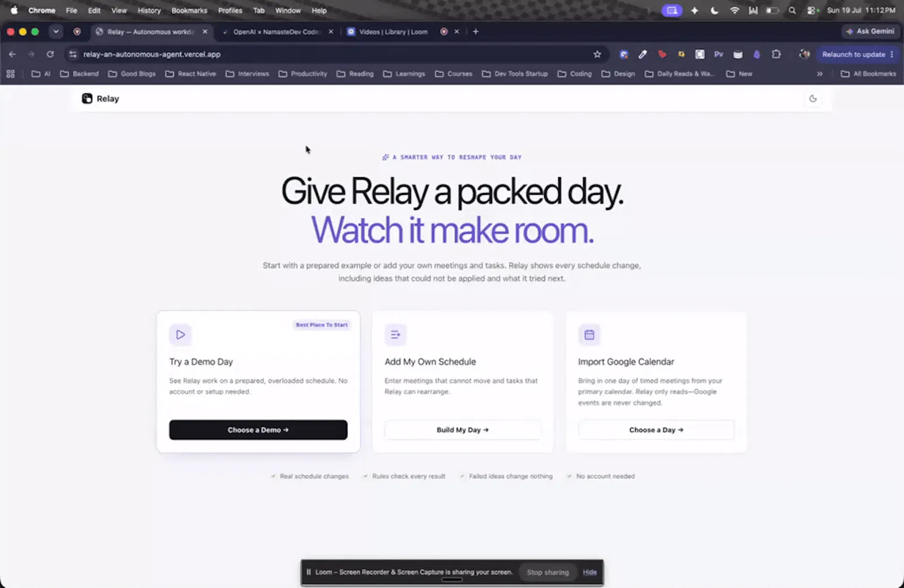The width and height of the screenshot is (904, 588).
Task: Click the Sun 19 Jul 11:12 PM clock
Action: tap(861, 10)
